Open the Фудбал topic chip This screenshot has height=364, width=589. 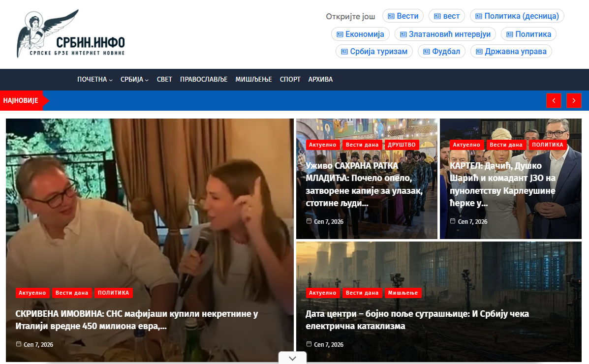click(441, 52)
